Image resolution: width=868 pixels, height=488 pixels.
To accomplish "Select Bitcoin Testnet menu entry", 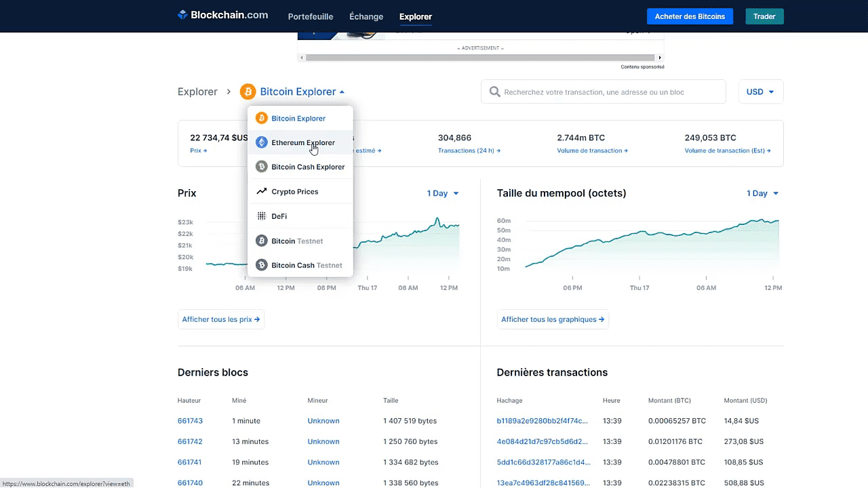I will [300, 241].
